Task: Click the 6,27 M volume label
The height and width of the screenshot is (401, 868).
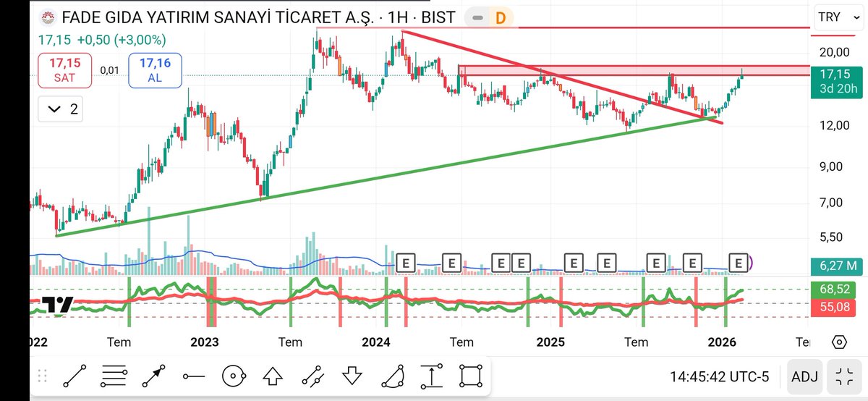Action: click(x=837, y=266)
